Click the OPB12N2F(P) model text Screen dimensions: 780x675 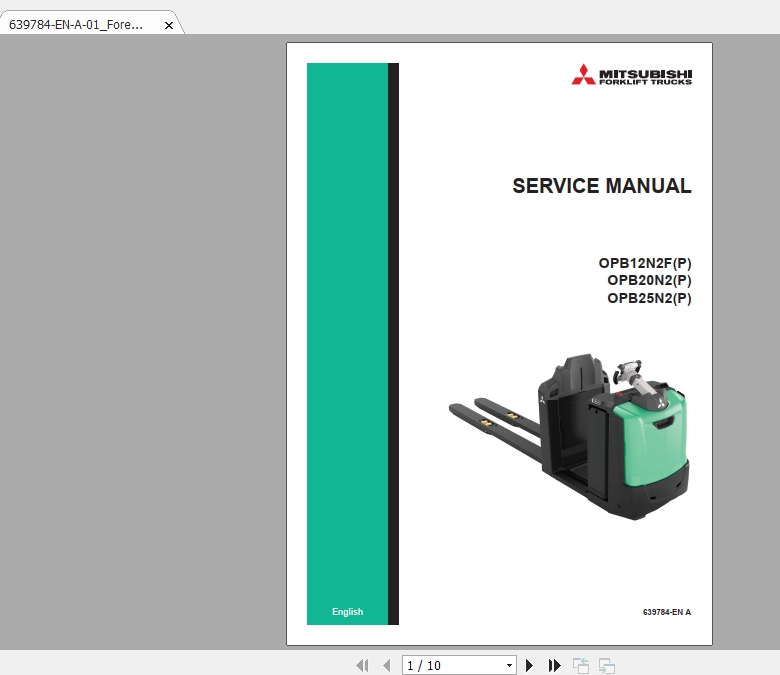pyautogui.click(x=645, y=263)
